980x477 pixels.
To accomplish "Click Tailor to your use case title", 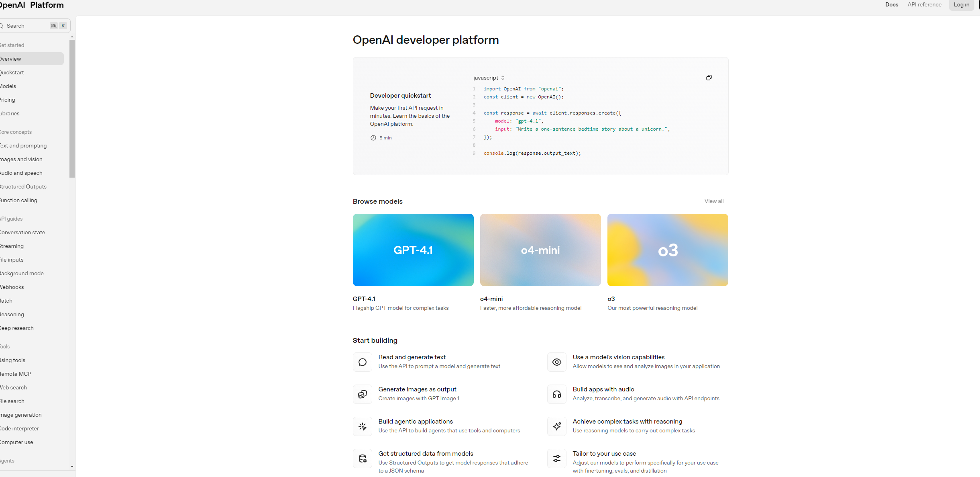I will [604, 454].
